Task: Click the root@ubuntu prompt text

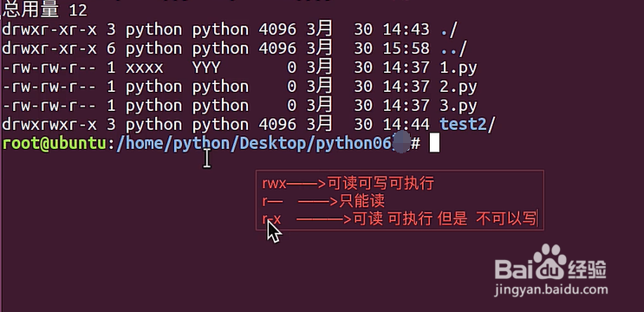Action: pyautogui.click(x=54, y=144)
